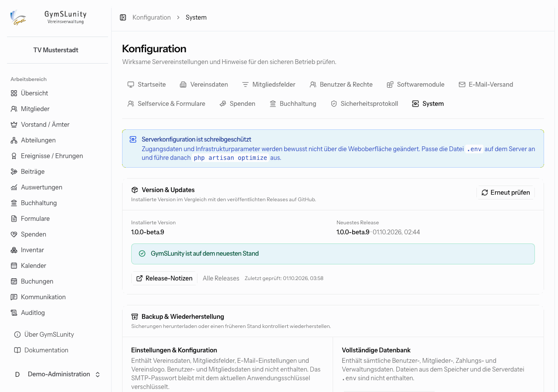Screen dimensions: 558x392
Task: Collapse sidebar using the panel toggle icon
Action: pyautogui.click(x=123, y=17)
